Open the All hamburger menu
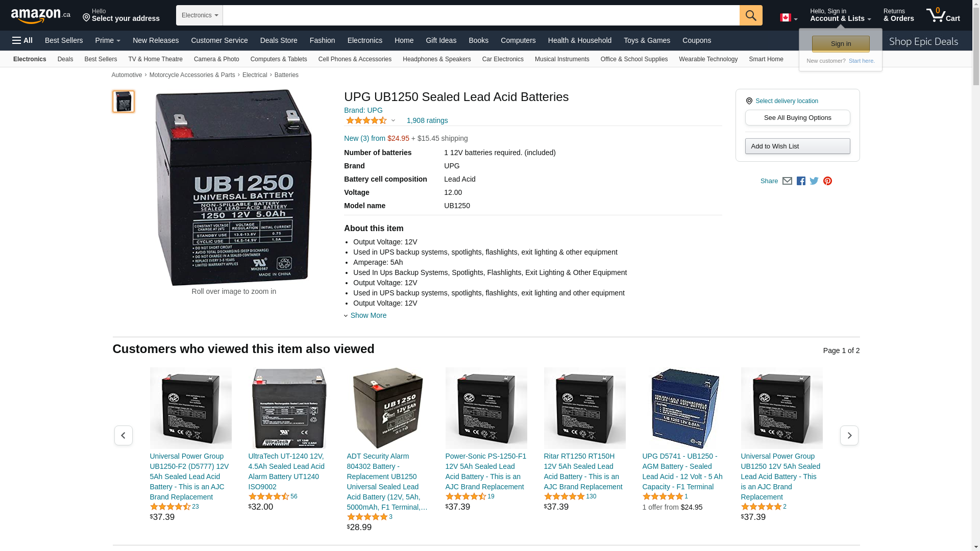The width and height of the screenshot is (980, 551). [x=22, y=40]
